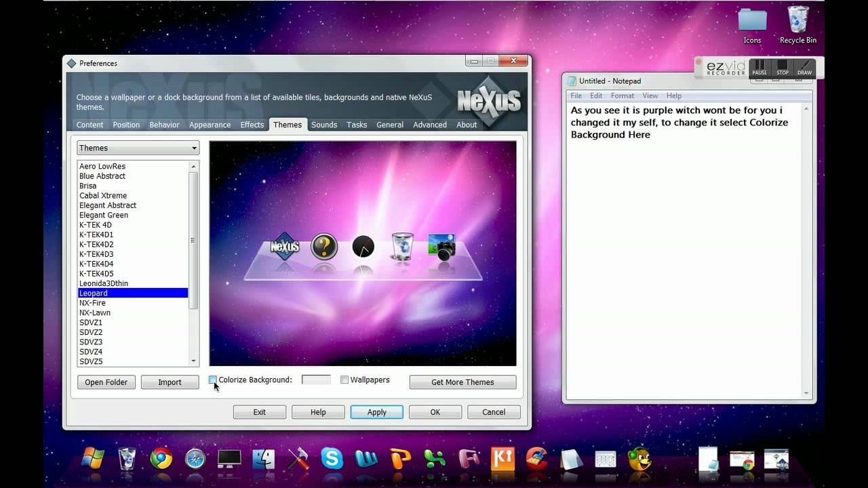Click the Help button in Preferences
Screen dimensions: 868x488
(318, 412)
